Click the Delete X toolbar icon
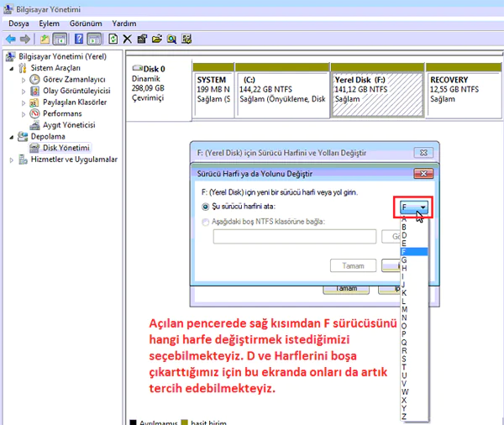 click(x=128, y=39)
